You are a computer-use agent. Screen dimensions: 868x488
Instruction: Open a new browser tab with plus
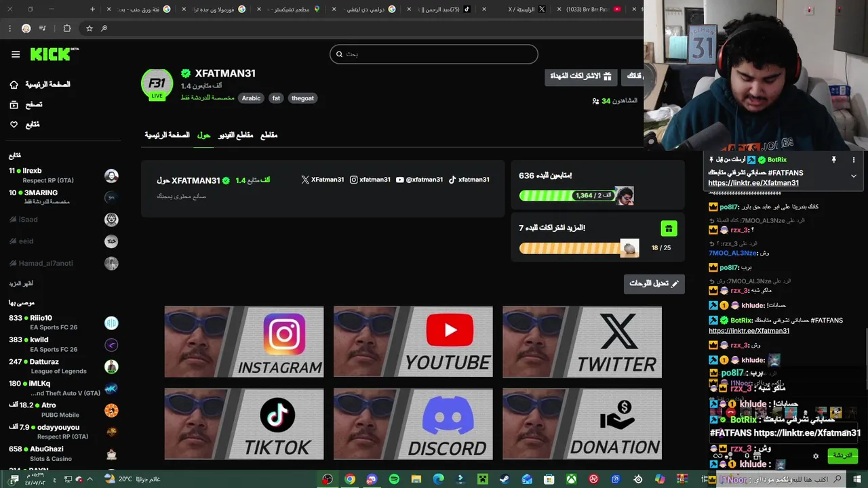pyautogui.click(x=93, y=9)
